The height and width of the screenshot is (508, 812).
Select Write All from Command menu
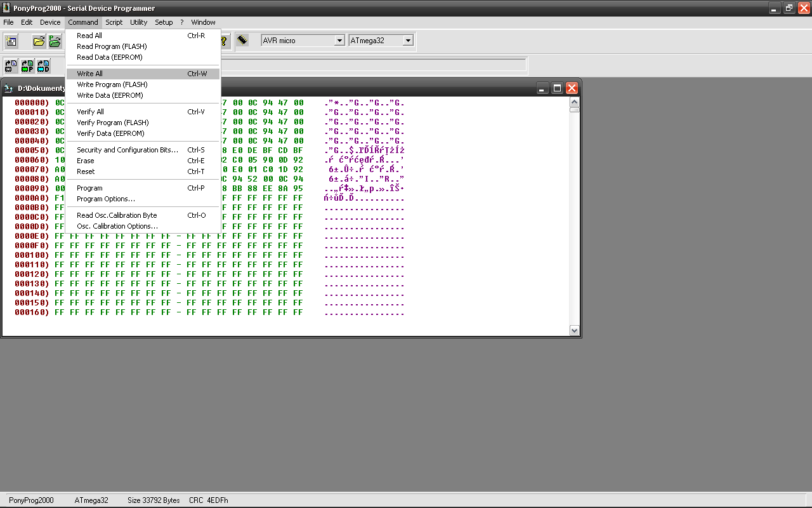pos(89,74)
